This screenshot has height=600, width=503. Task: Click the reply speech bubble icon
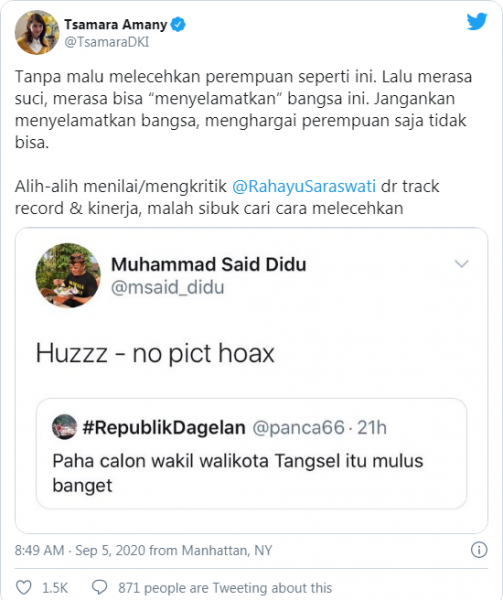point(99,587)
